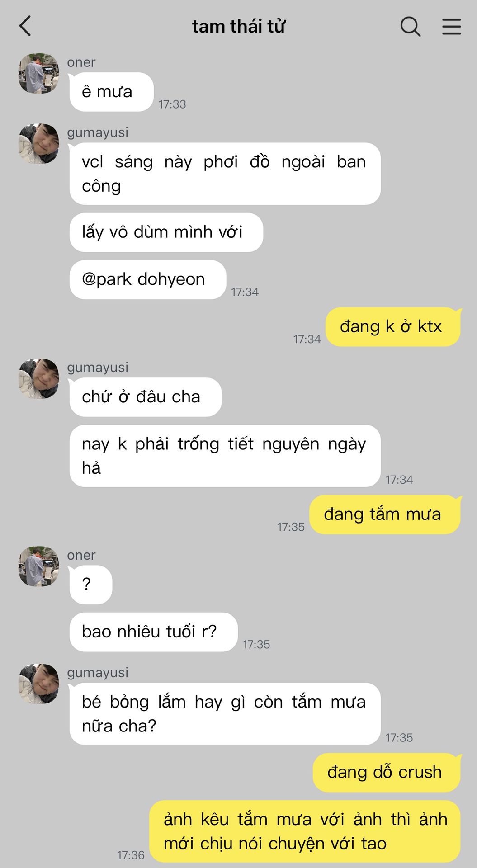This screenshot has width=477, height=868.
Task: Go back using the left arrow icon
Action: pyautogui.click(x=25, y=26)
